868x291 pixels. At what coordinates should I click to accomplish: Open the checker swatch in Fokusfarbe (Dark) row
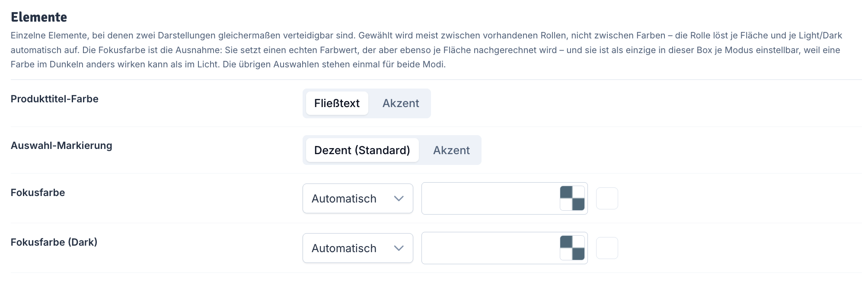(572, 248)
